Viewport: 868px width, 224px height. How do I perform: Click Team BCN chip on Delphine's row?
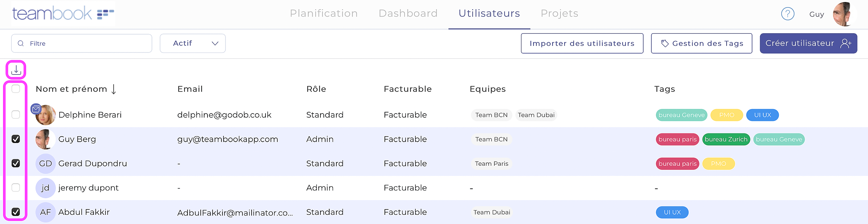click(491, 115)
